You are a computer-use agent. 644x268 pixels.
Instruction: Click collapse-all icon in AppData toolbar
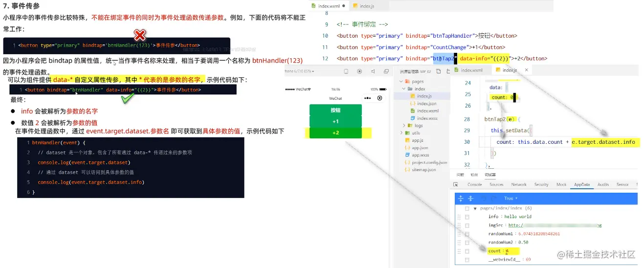pyautogui.click(x=470, y=198)
